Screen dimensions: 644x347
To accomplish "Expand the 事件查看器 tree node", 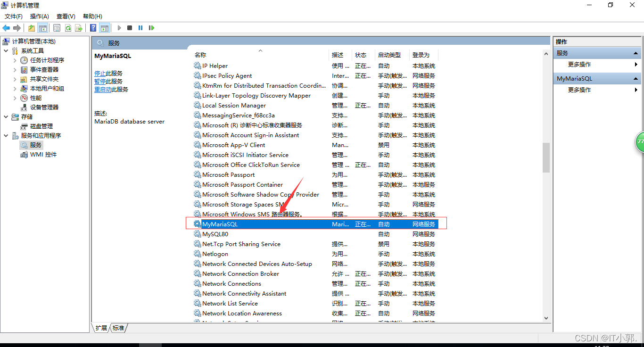I will click(x=15, y=70).
